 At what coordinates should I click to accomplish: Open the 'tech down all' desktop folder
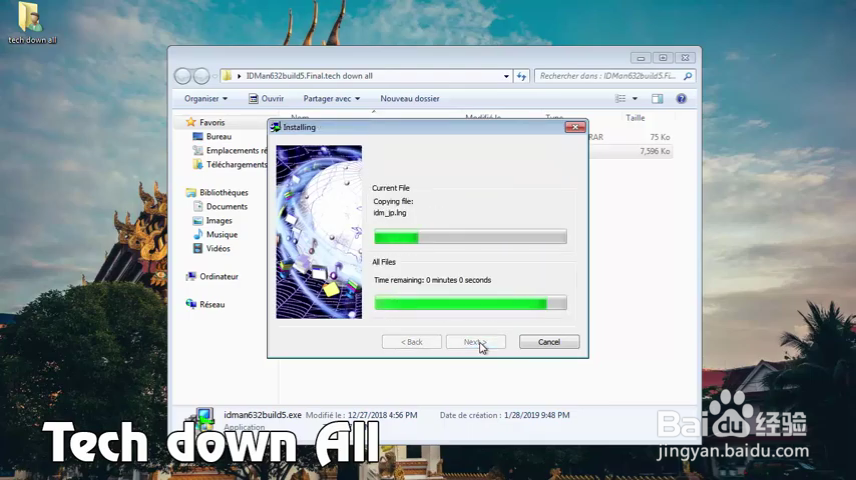point(31,23)
